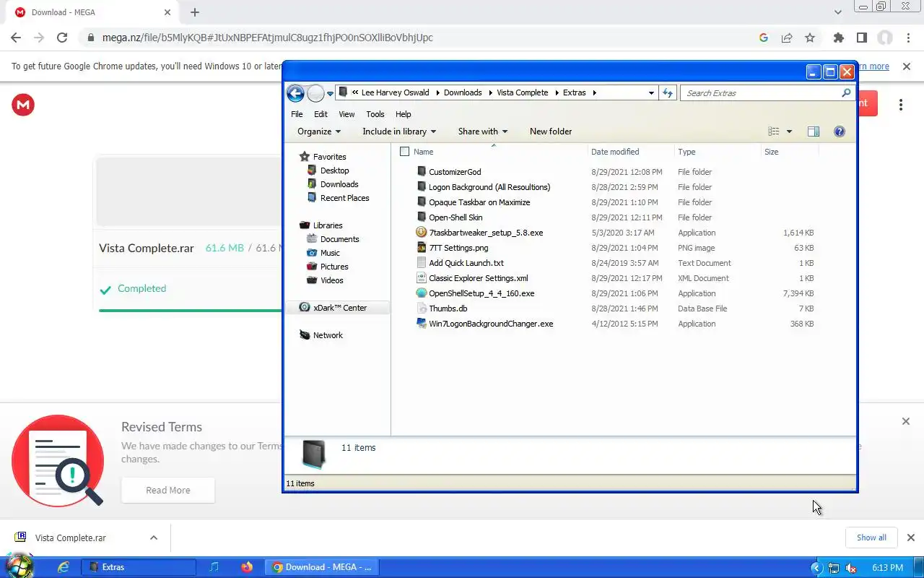
Task: Open Internet Explorer from the taskbar
Action: pyautogui.click(x=63, y=567)
